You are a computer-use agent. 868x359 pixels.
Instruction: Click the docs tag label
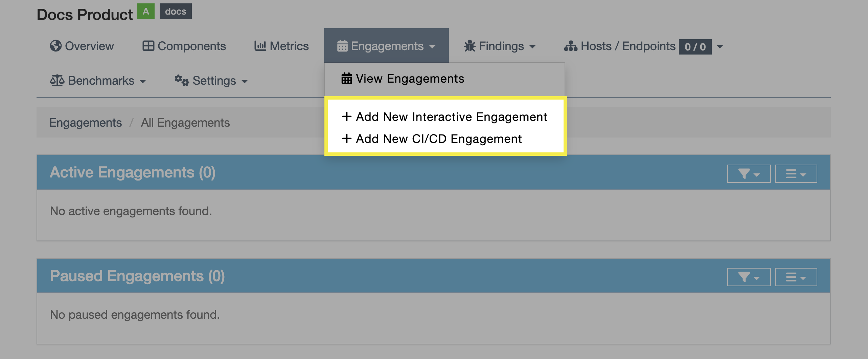[x=176, y=12]
